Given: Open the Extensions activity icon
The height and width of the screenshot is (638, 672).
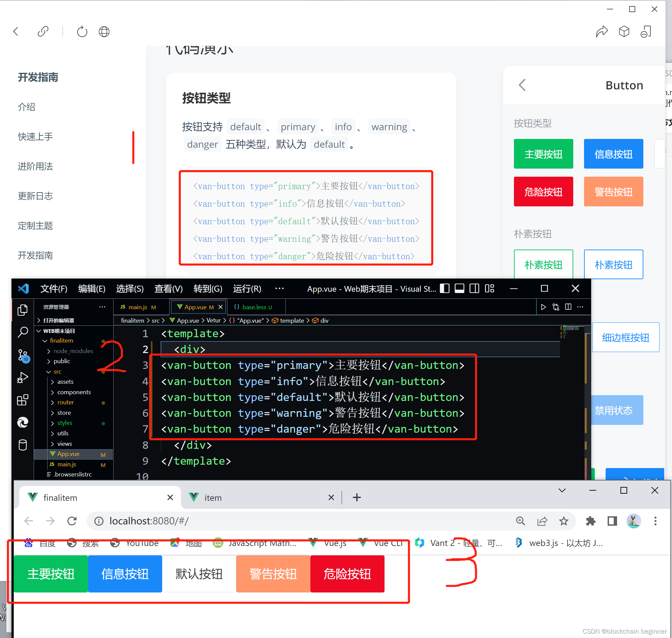Looking at the screenshot, I should [23, 400].
